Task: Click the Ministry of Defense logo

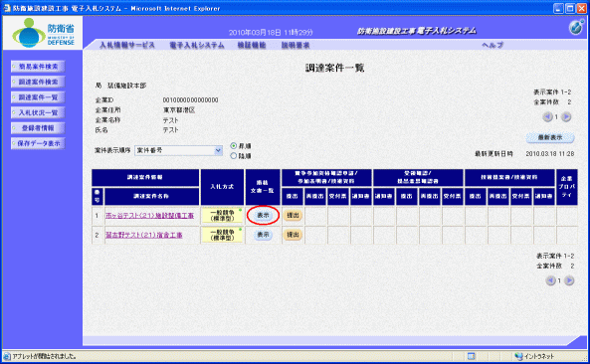Action: [x=43, y=33]
